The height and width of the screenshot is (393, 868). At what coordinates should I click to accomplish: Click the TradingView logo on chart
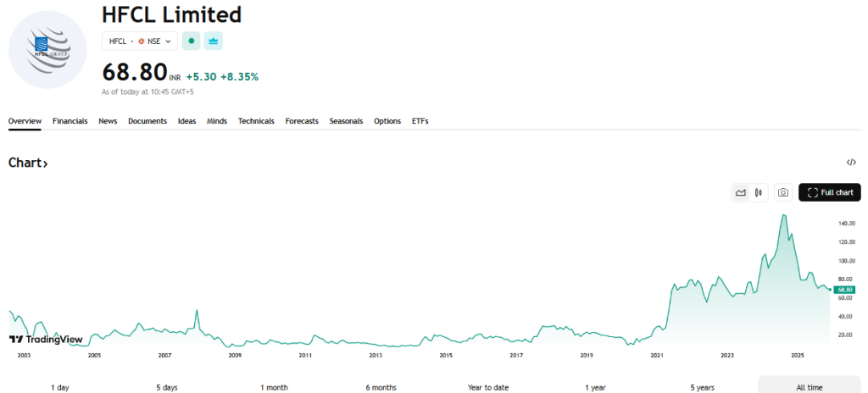46,340
